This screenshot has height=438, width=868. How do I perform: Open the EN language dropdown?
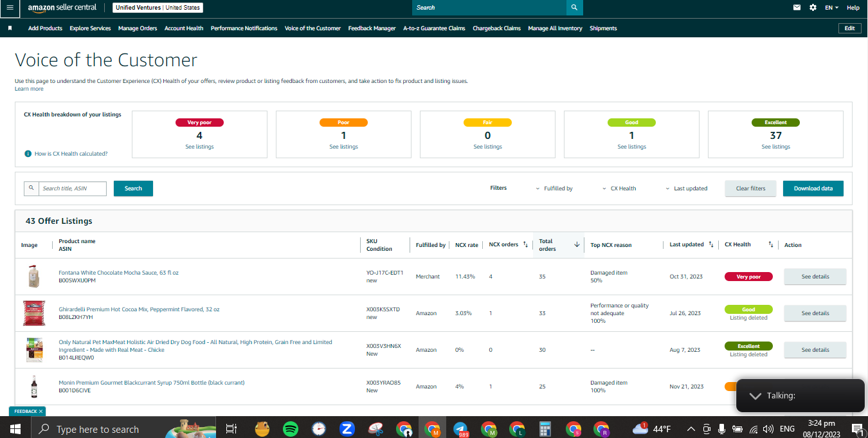coord(832,8)
